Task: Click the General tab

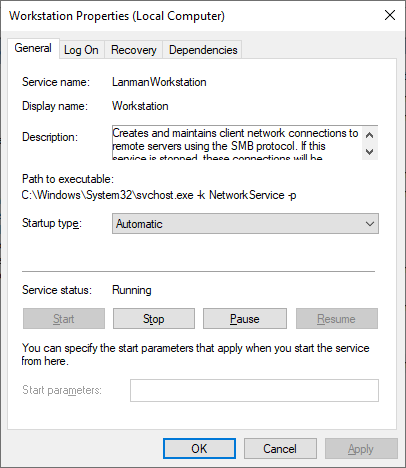Action: tap(33, 48)
